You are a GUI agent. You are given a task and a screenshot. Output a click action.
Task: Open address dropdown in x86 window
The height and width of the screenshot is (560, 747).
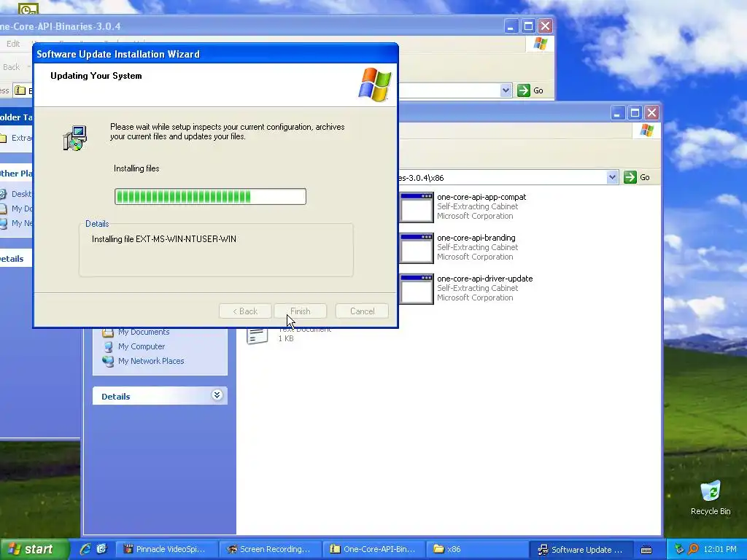612,178
